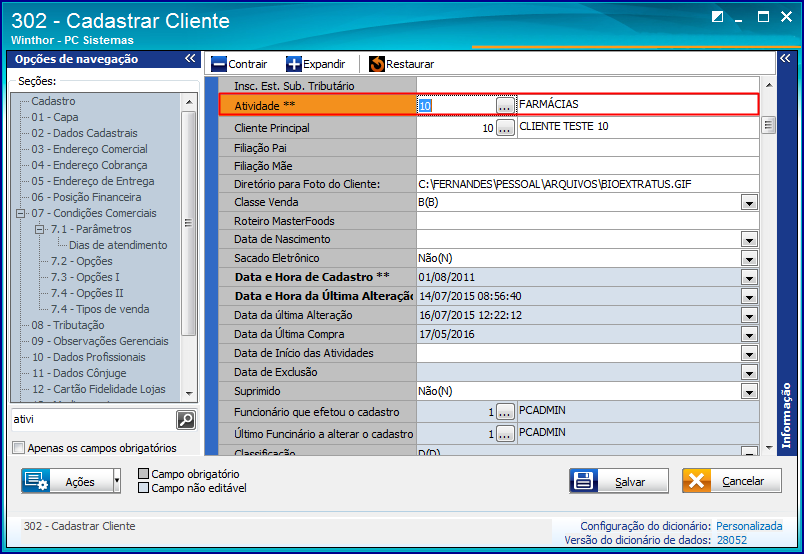Viewport: 804px width, 554px height.
Task: Cancel editing with Cancelar
Action: tap(732, 481)
